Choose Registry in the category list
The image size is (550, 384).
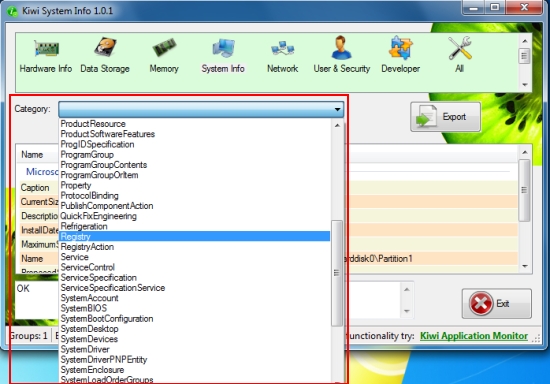click(x=194, y=237)
